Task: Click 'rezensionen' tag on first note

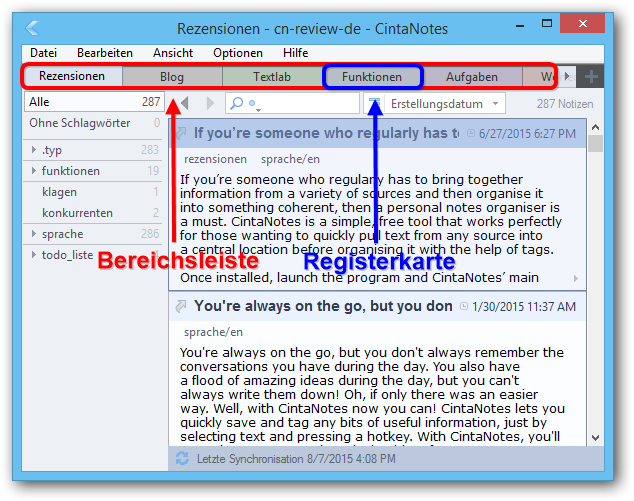Action: click(x=215, y=159)
